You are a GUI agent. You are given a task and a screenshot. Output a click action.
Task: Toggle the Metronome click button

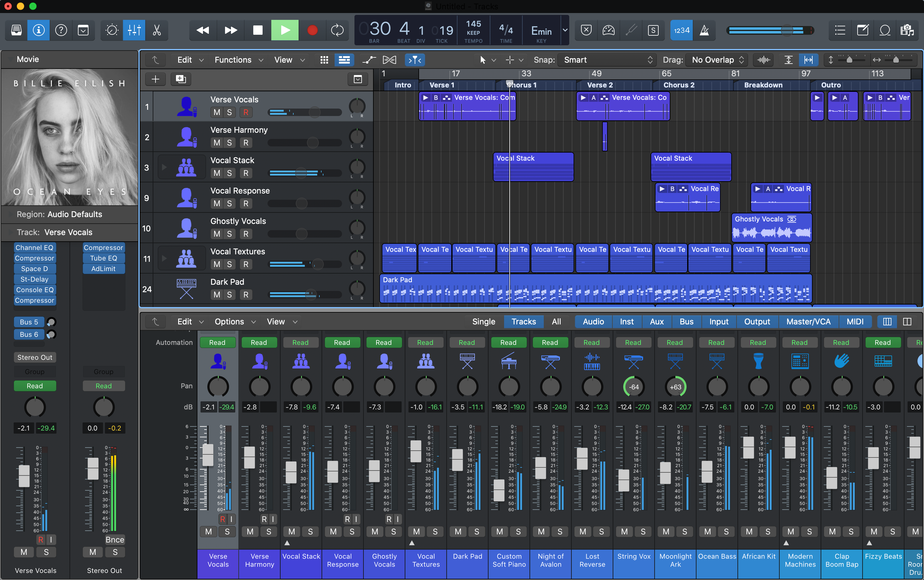click(704, 30)
